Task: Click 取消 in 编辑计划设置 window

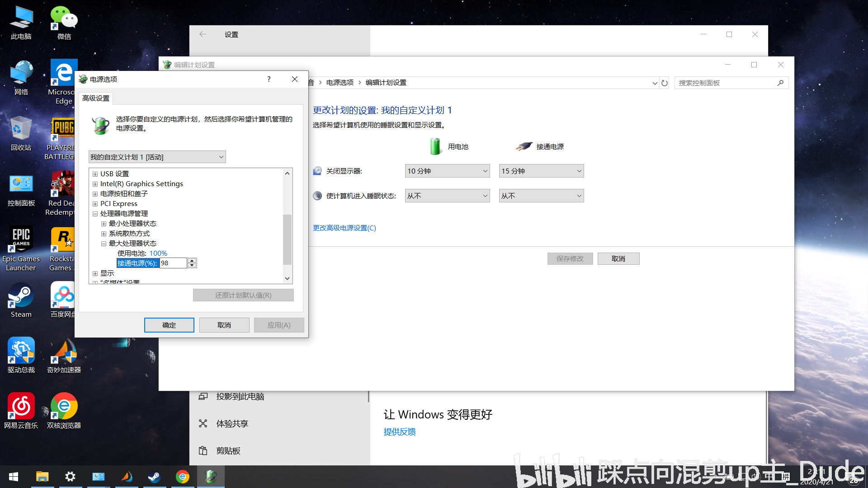Action: pyautogui.click(x=618, y=258)
